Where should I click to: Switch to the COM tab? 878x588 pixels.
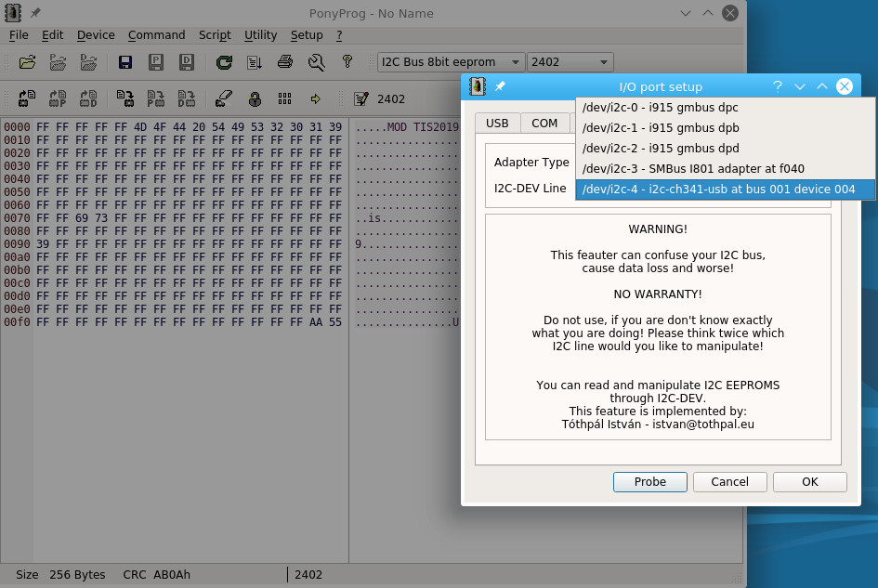544,124
